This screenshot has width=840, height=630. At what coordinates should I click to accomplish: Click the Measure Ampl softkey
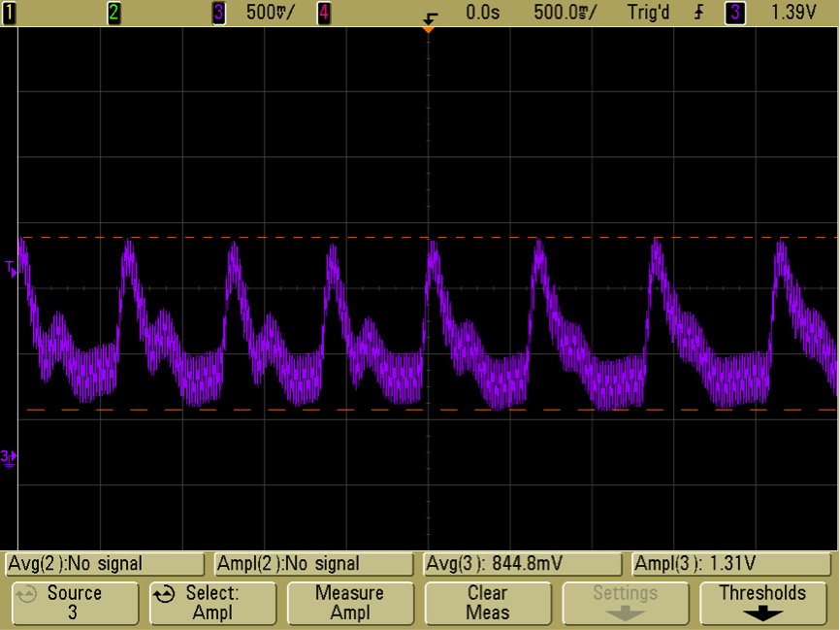pos(350,603)
